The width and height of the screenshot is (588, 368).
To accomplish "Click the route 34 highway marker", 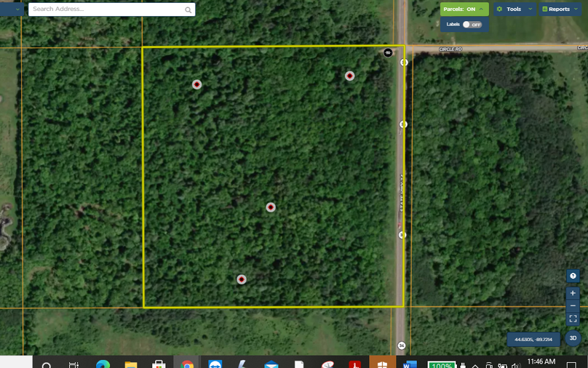I will point(401,345).
